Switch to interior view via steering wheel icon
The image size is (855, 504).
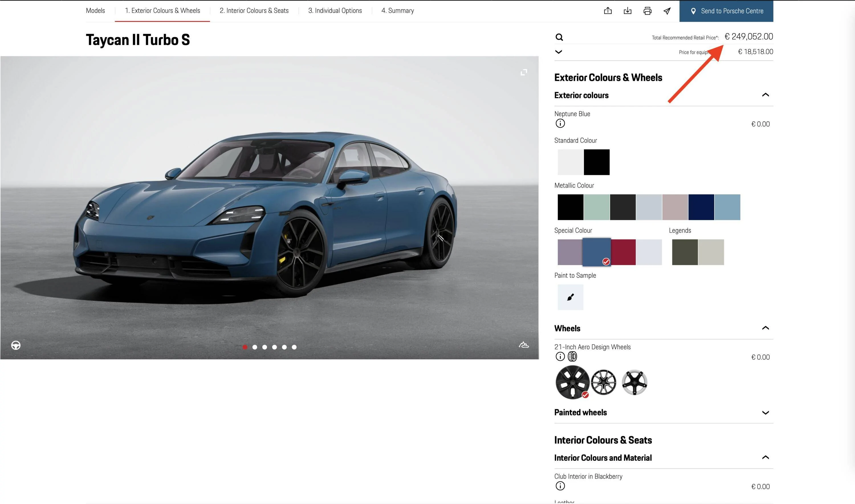(16, 345)
